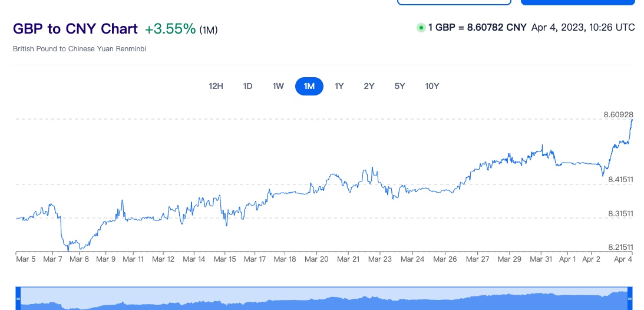Click the Apr 4 date on x-axis
644x310 pixels.
pos(625,259)
